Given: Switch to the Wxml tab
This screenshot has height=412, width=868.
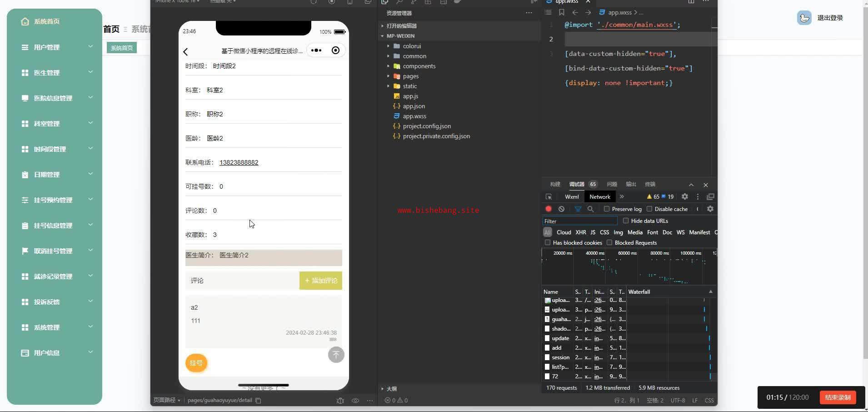Looking at the screenshot, I should [572, 197].
